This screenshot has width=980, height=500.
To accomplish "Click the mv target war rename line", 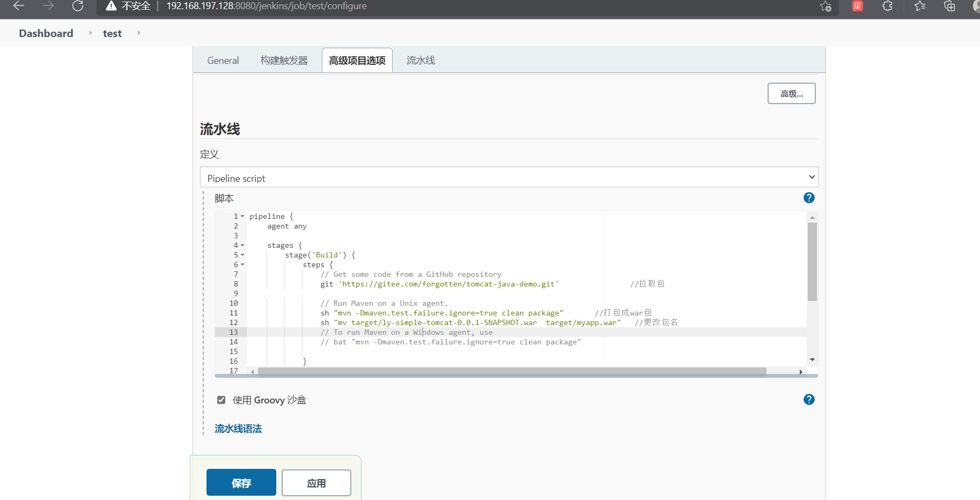I will [x=470, y=323].
